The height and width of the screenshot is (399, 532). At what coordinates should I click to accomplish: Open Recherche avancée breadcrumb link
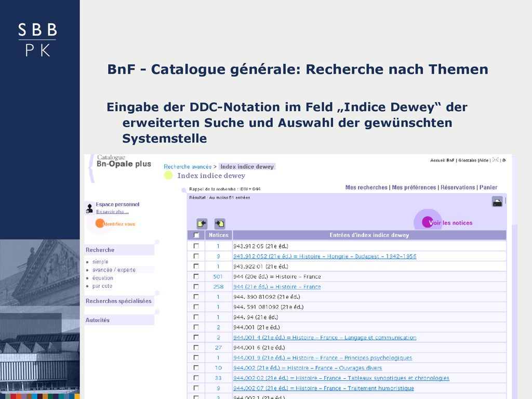pyautogui.click(x=188, y=167)
